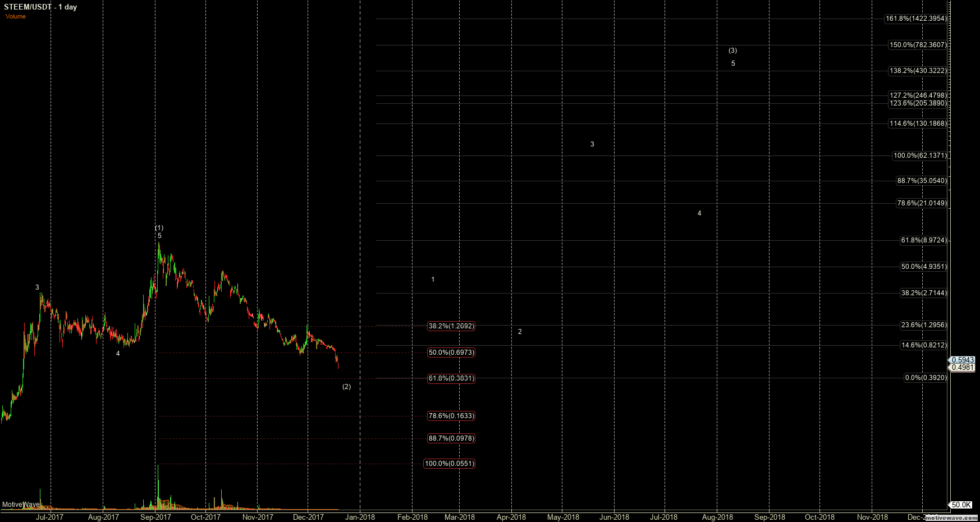
Task: Select the orange Volume study label
Action: pos(16,16)
